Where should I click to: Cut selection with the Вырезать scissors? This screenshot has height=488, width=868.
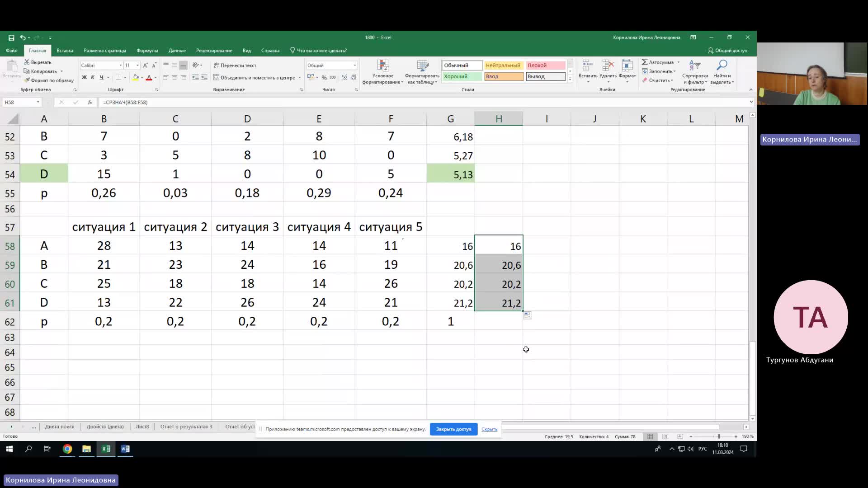tap(38, 62)
